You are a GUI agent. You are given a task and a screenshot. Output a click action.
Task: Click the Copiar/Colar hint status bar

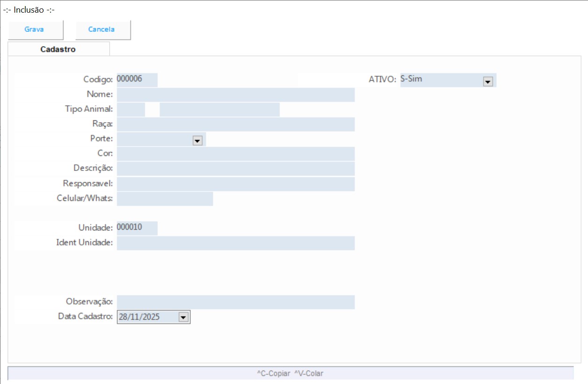pos(290,373)
